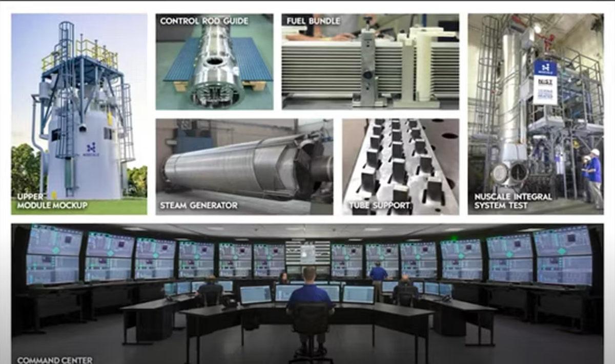The height and width of the screenshot is (364, 615).
Task: Click the far-right wall monitor in command center
Action: click(x=562, y=255)
